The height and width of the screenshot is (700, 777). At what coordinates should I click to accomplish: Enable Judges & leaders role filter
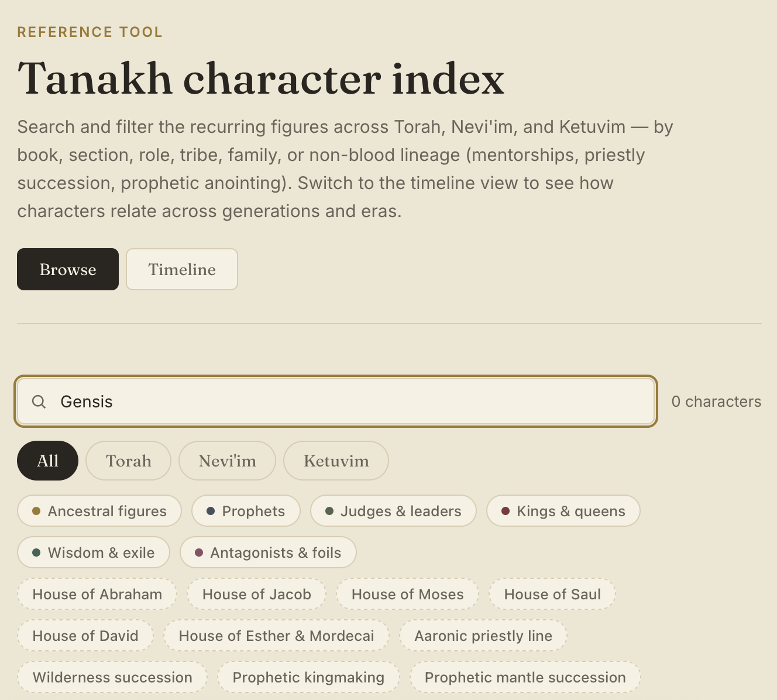pyautogui.click(x=393, y=511)
